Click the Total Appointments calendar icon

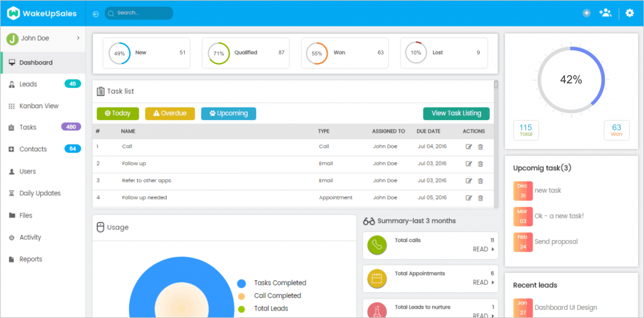(x=377, y=278)
